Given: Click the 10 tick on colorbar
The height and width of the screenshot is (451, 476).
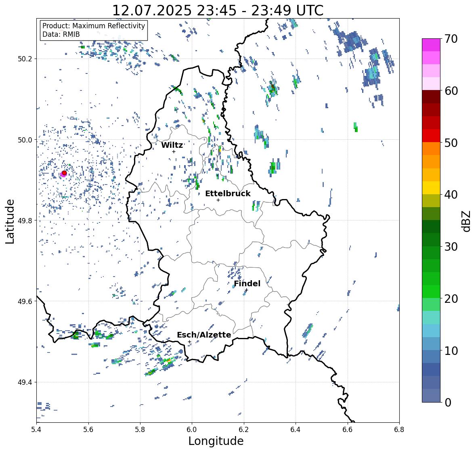Looking at the screenshot, I should (x=451, y=350).
